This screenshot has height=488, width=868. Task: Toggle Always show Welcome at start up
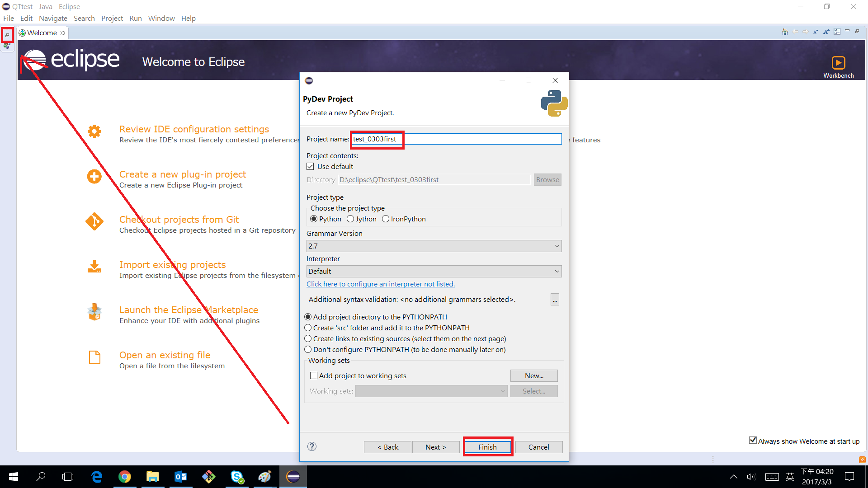coord(753,441)
